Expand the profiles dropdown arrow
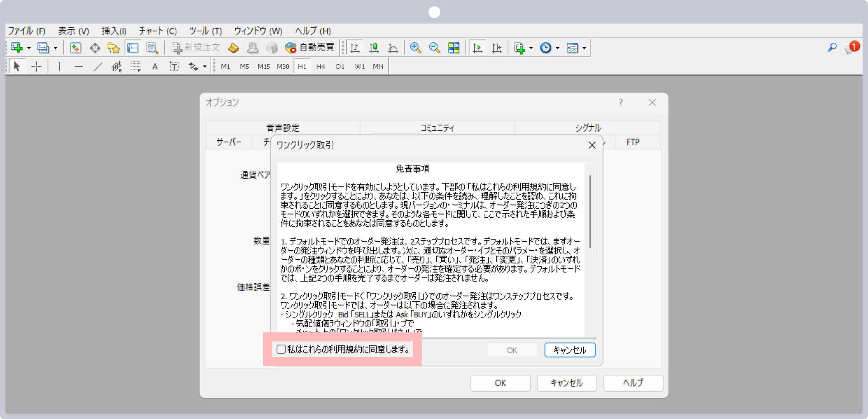The image size is (868, 419). [x=55, y=48]
